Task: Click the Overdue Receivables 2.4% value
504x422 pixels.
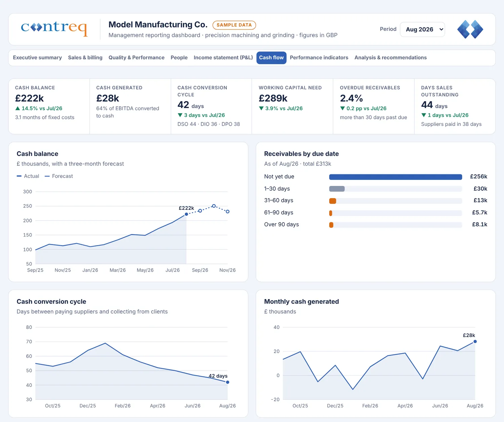Action: tap(351, 98)
